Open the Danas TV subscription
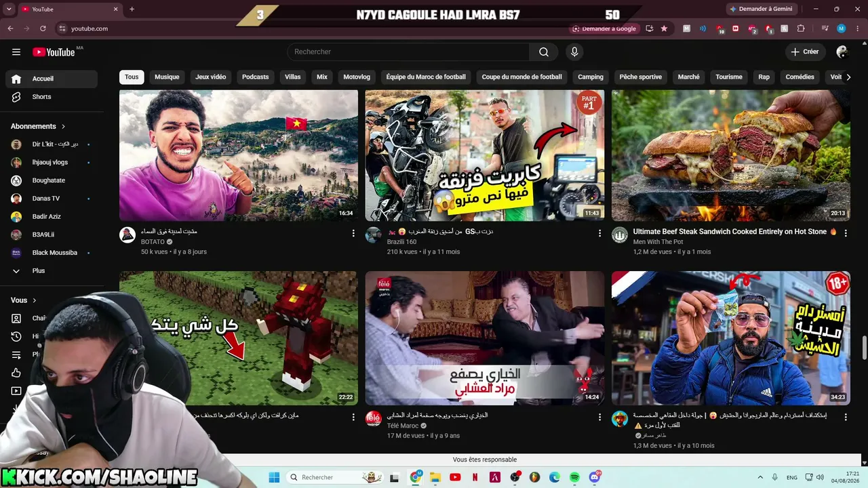The width and height of the screenshot is (868, 488). 52,199
